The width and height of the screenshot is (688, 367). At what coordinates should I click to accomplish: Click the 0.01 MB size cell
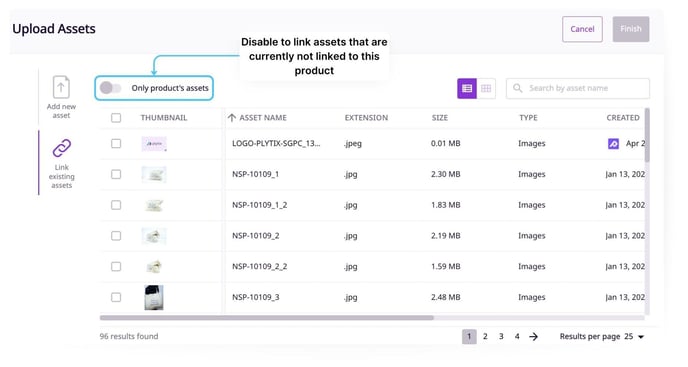[445, 144]
